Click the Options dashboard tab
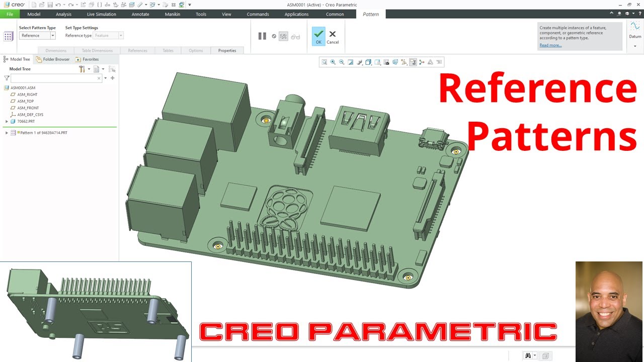Viewport: 644px width, 362px height. click(x=196, y=50)
